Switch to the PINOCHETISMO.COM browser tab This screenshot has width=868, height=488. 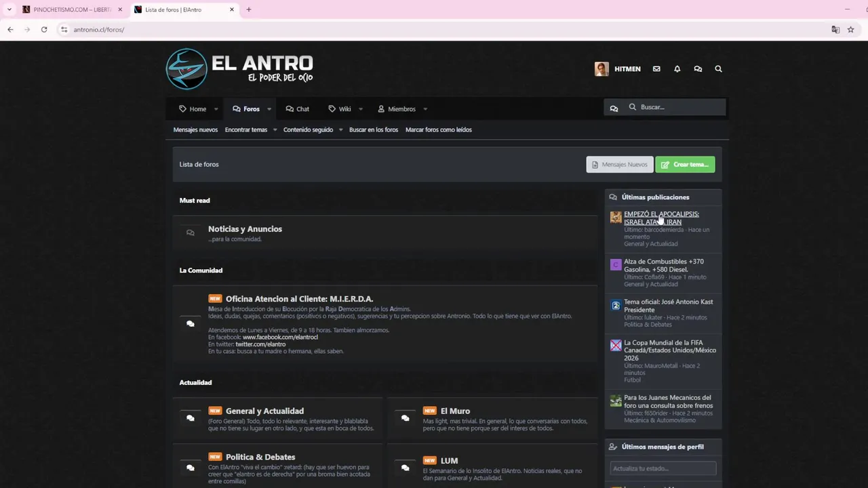point(72,9)
